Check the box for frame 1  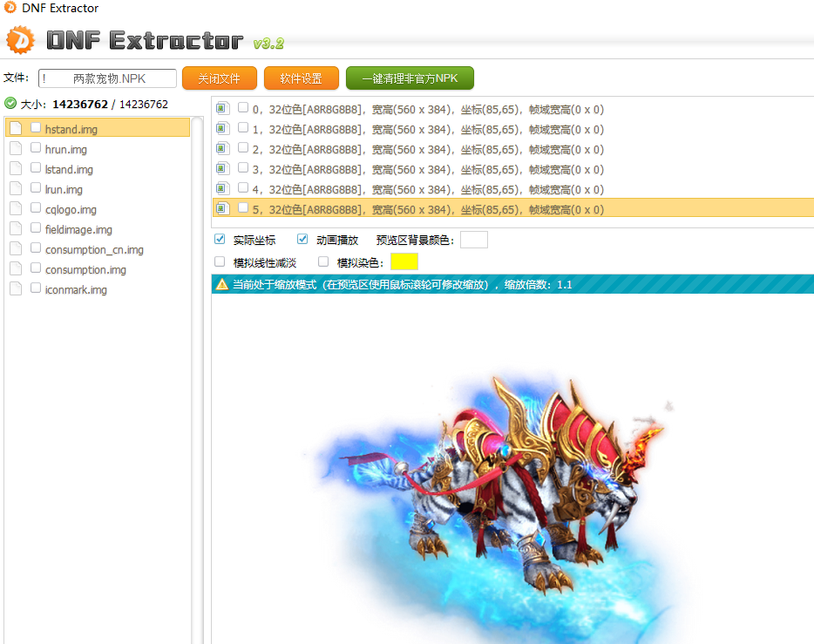coord(243,127)
